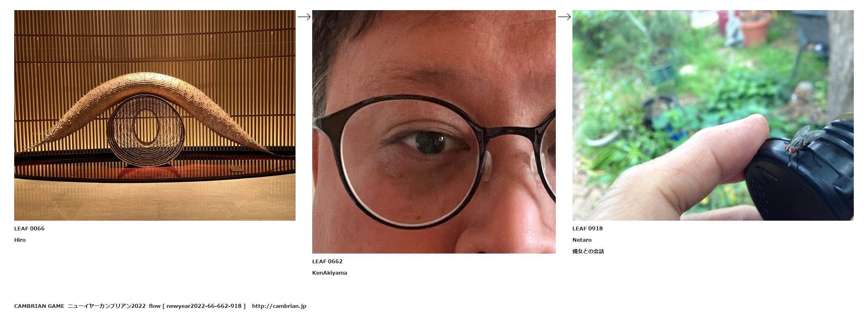This screenshot has height=316, width=868.
Task: Click the author name KenAkiyama
Action: click(330, 273)
